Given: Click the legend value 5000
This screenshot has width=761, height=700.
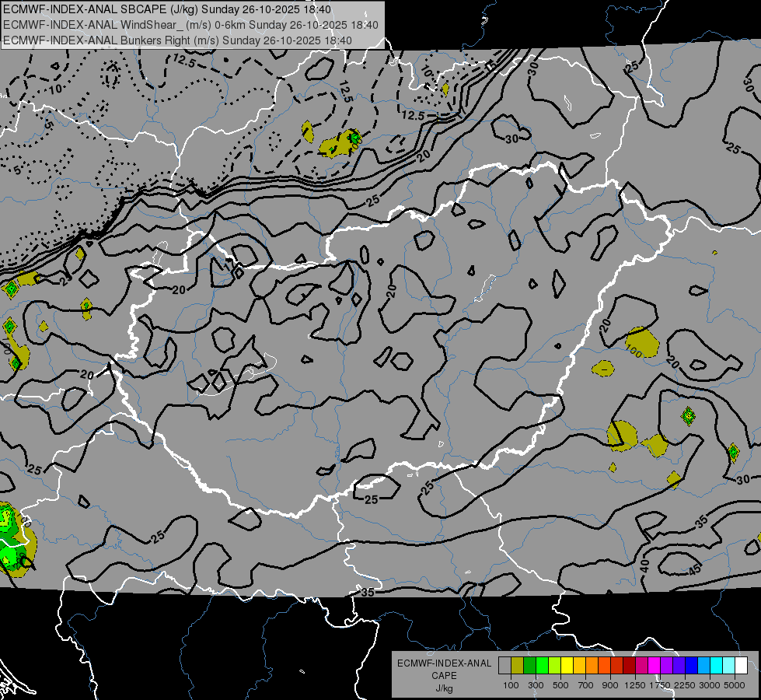Looking at the screenshot, I should pos(735,685).
